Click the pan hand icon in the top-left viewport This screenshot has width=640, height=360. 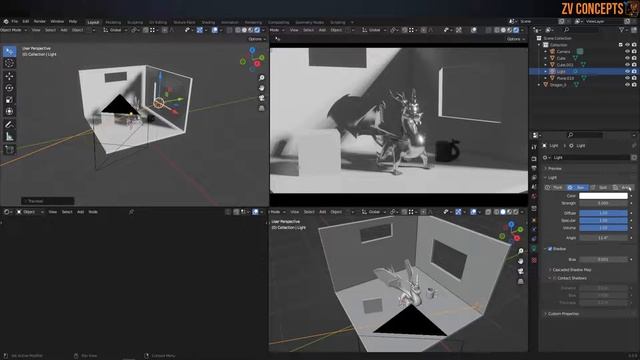[262, 88]
